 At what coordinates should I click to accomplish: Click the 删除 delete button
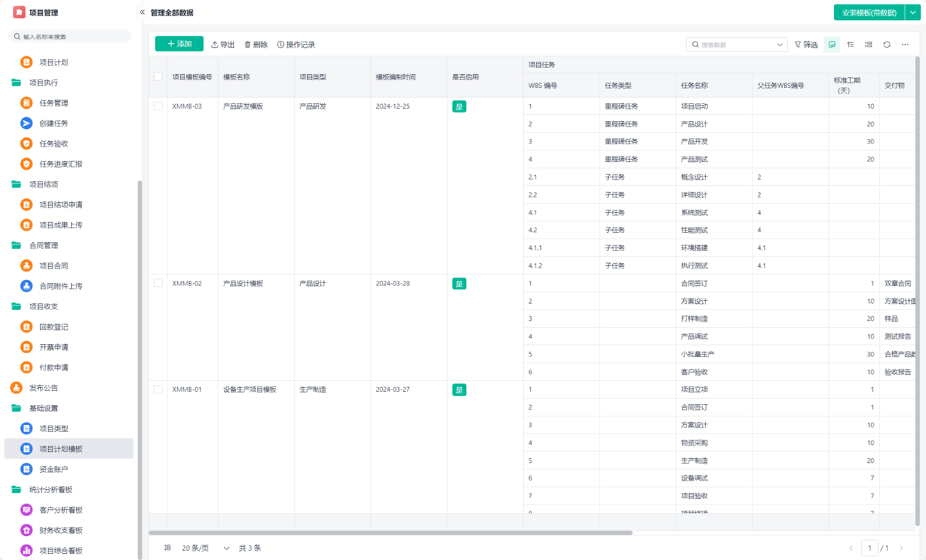(x=256, y=45)
